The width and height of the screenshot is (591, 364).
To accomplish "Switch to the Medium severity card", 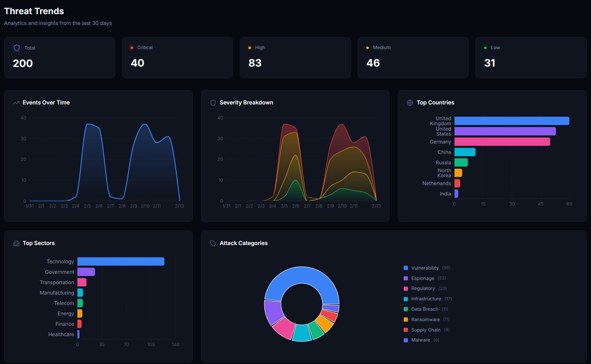I will point(413,57).
